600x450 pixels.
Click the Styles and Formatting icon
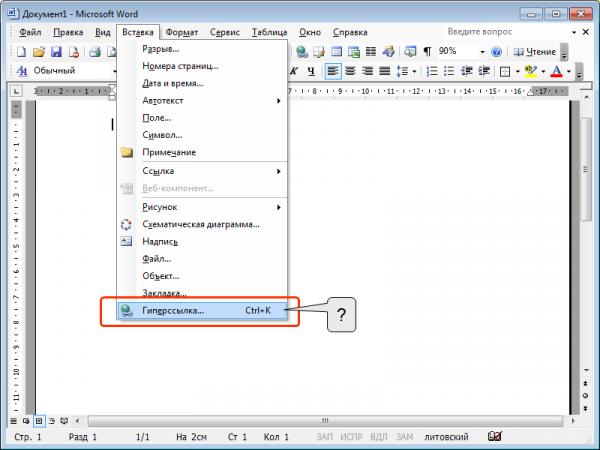point(22,71)
